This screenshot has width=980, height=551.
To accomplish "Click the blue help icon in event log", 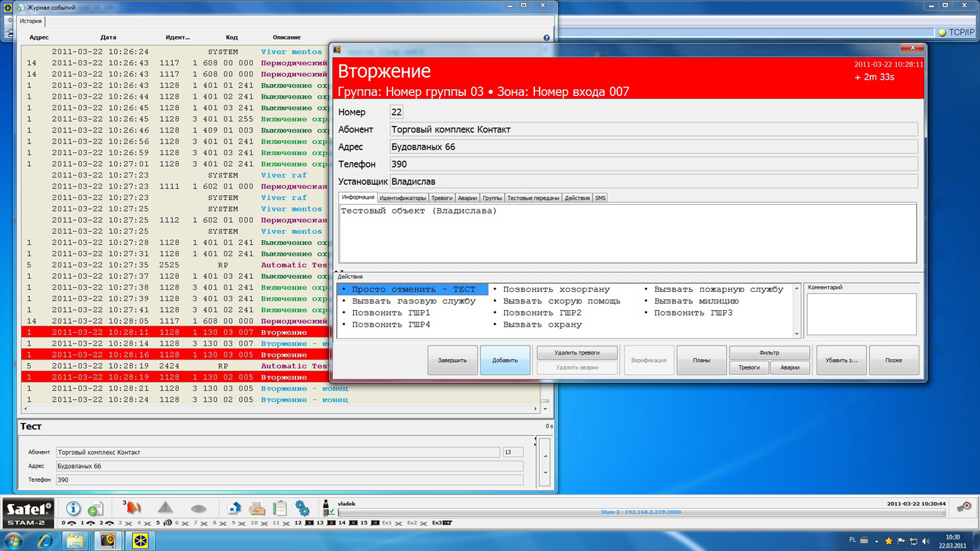I will tap(546, 38).
